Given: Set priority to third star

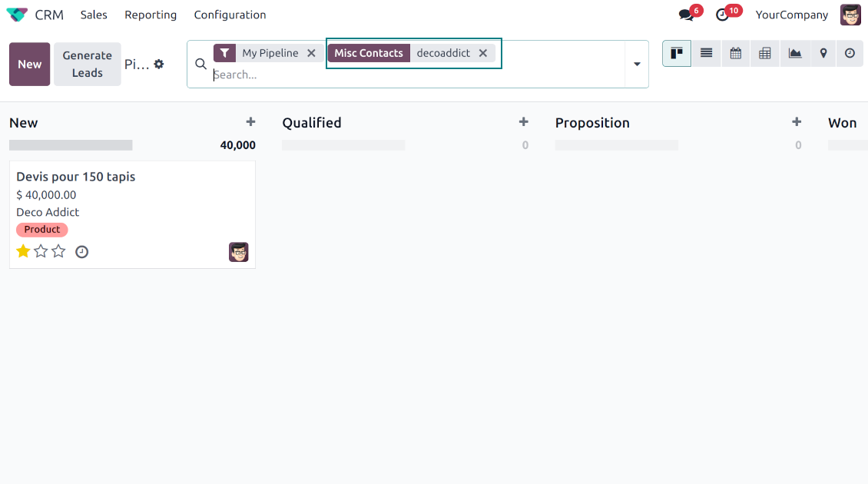Looking at the screenshot, I should pos(58,251).
